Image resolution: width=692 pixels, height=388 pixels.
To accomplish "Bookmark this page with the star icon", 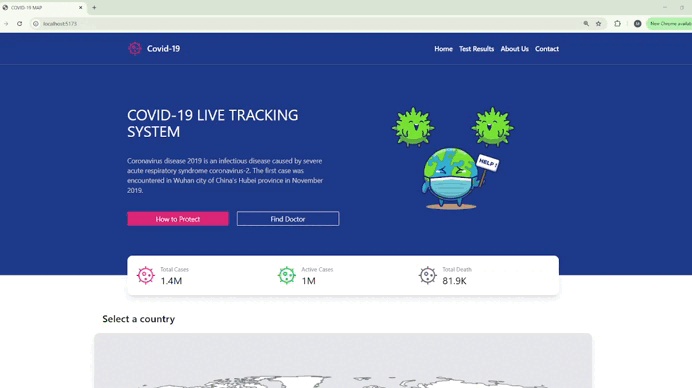I will tap(598, 24).
